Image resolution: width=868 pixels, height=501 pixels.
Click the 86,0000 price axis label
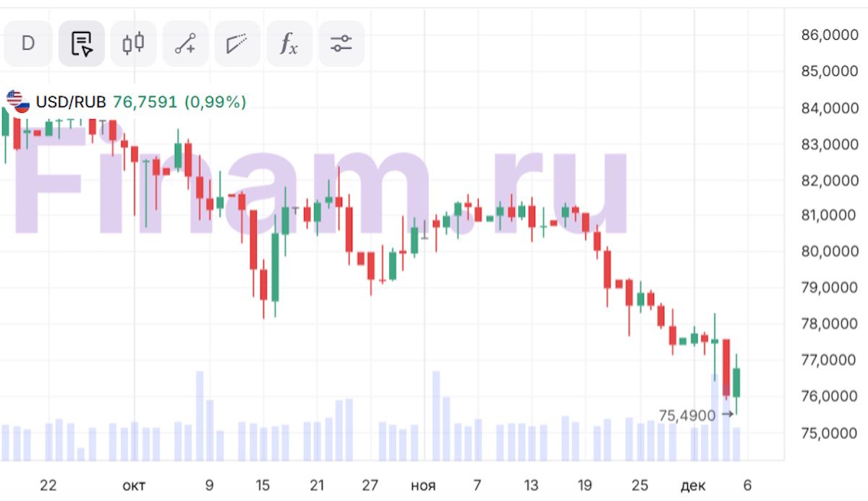(x=829, y=35)
